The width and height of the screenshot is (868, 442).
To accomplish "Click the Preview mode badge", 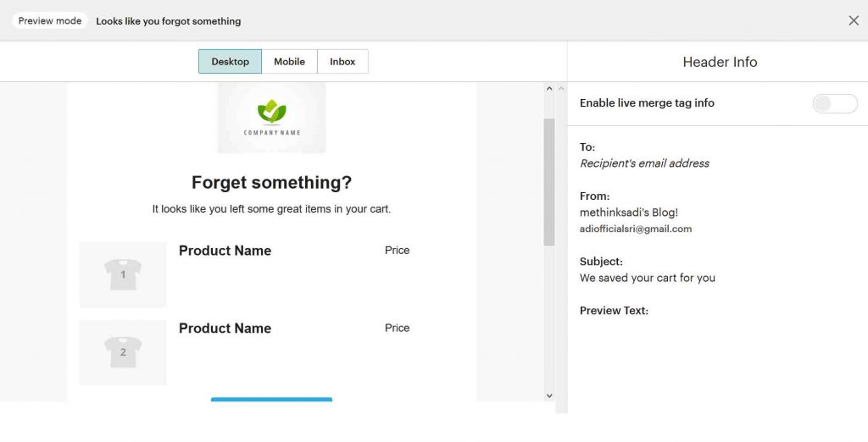I will (x=50, y=21).
